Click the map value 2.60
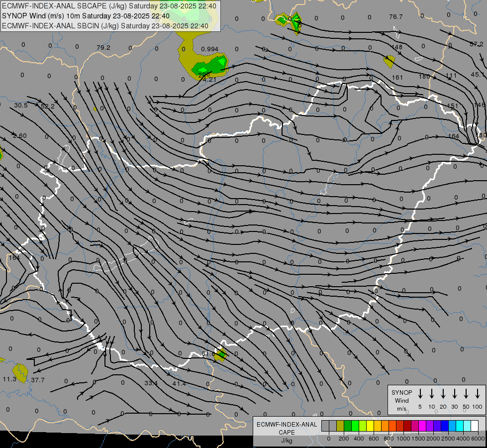 [20, 136]
